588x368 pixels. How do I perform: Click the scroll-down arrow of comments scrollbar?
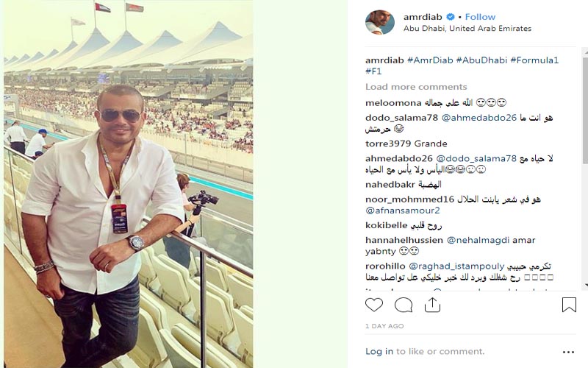click(586, 286)
